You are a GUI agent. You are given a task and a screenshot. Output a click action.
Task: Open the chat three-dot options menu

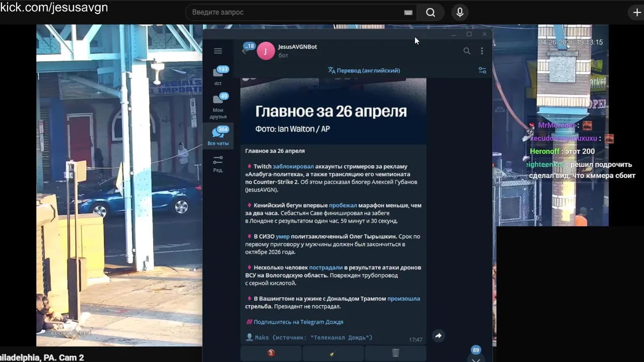482,51
